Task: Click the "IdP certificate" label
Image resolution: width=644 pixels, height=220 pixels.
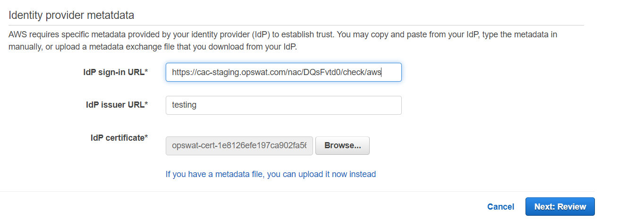Action: 117,138
